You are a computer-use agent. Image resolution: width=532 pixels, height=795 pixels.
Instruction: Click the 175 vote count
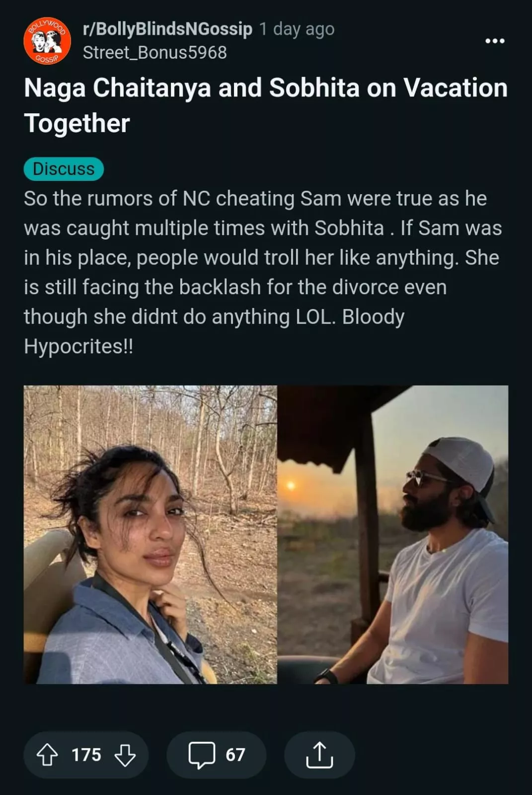tap(86, 755)
